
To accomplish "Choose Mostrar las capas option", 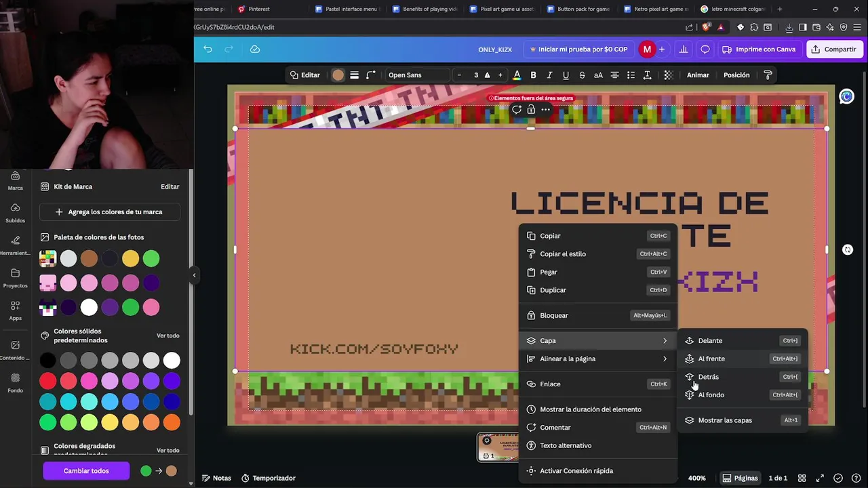I will [x=743, y=420].
